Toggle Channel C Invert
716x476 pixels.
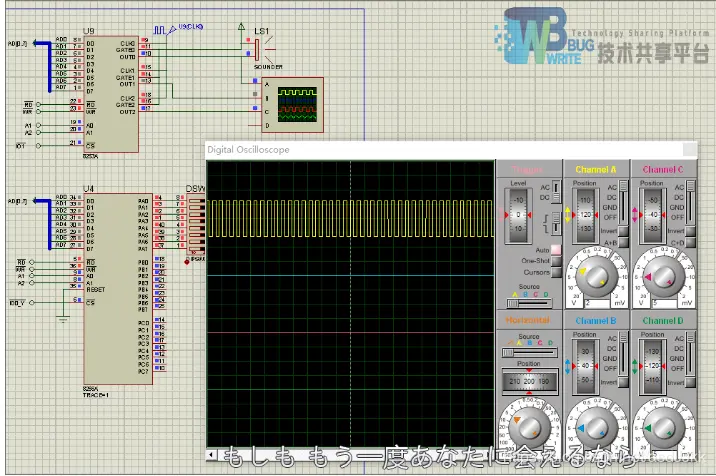[690, 231]
